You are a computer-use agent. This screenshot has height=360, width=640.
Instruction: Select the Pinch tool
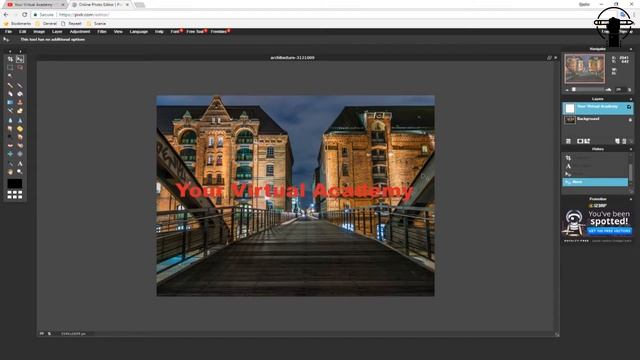[x=20, y=154]
